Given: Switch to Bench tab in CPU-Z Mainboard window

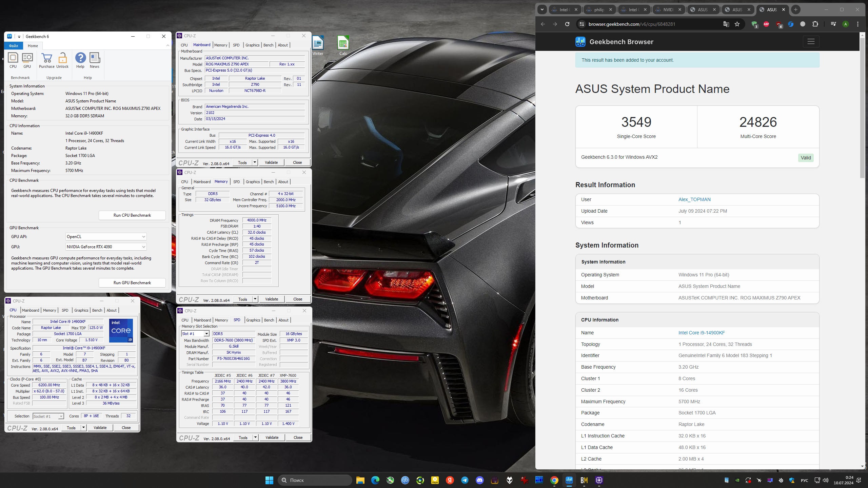Looking at the screenshot, I should (268, 45).
